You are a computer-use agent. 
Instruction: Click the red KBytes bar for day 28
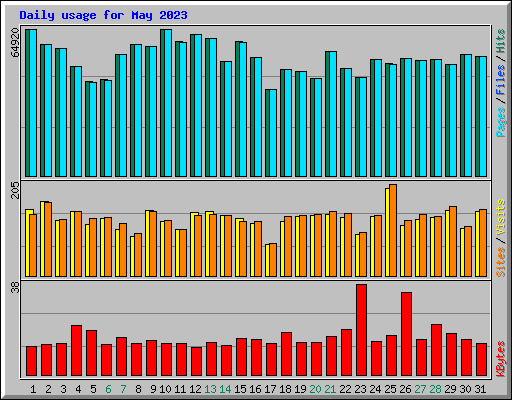click(x=437, y=350)
